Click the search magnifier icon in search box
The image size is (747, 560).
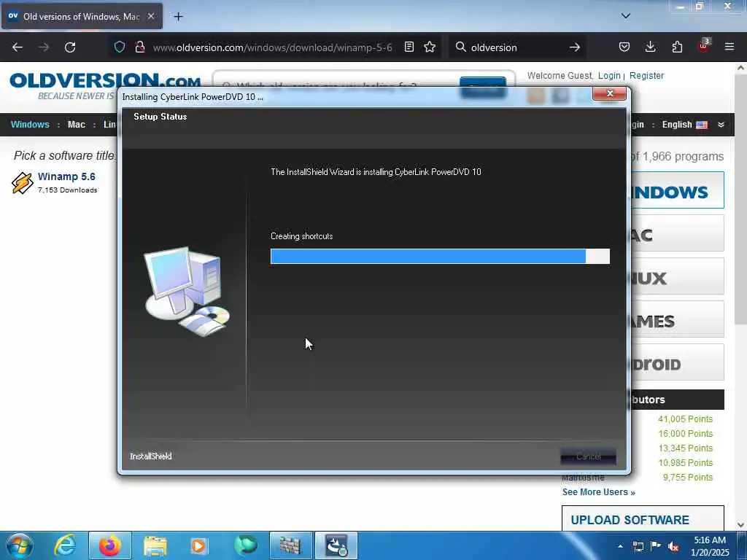point(461,47)
